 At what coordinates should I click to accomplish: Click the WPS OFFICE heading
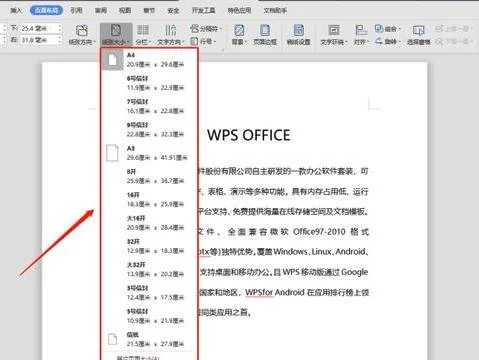click(x=249, y=135)
